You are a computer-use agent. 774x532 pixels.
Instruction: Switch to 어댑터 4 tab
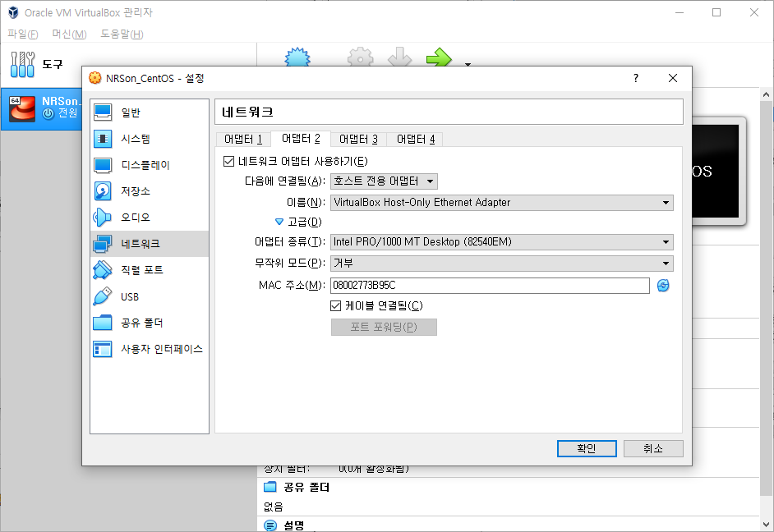pyautogui.click(x=416, y=140)
